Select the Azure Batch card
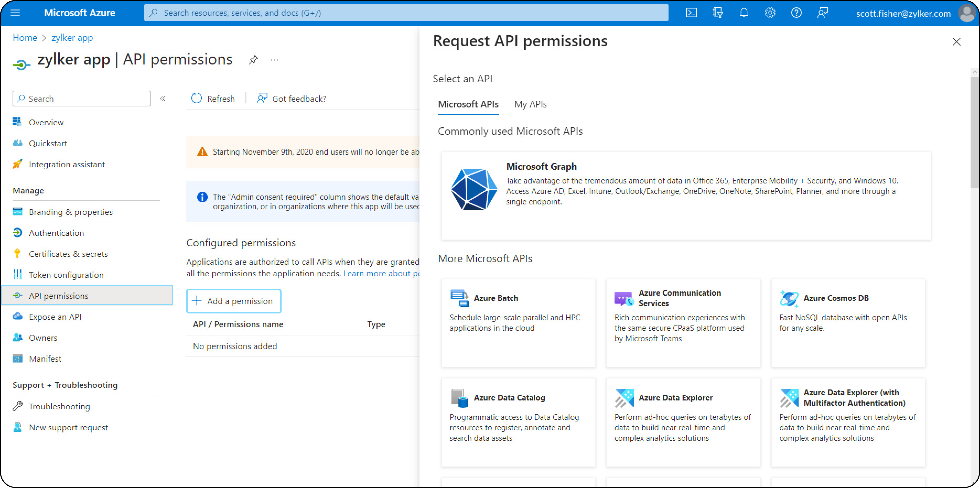 (x=518, y=323)
